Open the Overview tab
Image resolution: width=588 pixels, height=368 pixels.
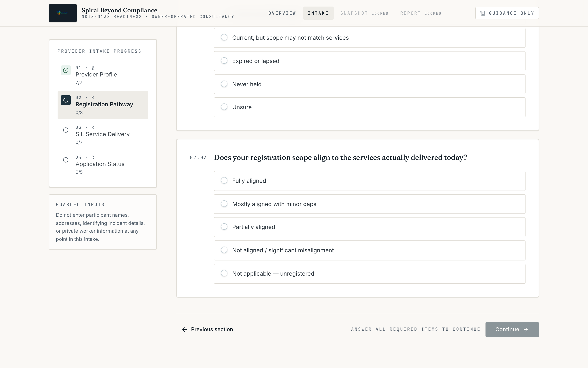click(282, 13)
